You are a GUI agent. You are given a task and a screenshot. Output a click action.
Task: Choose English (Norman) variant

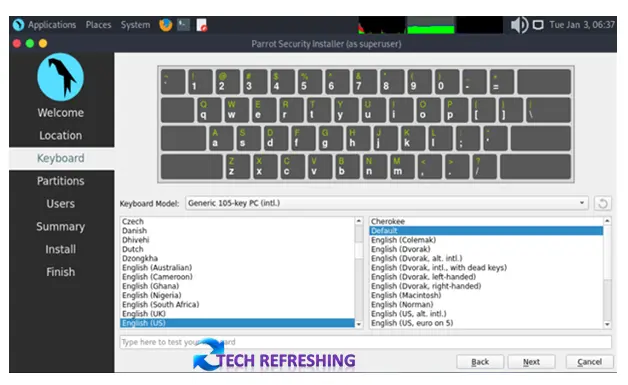[x=486, y=304]
